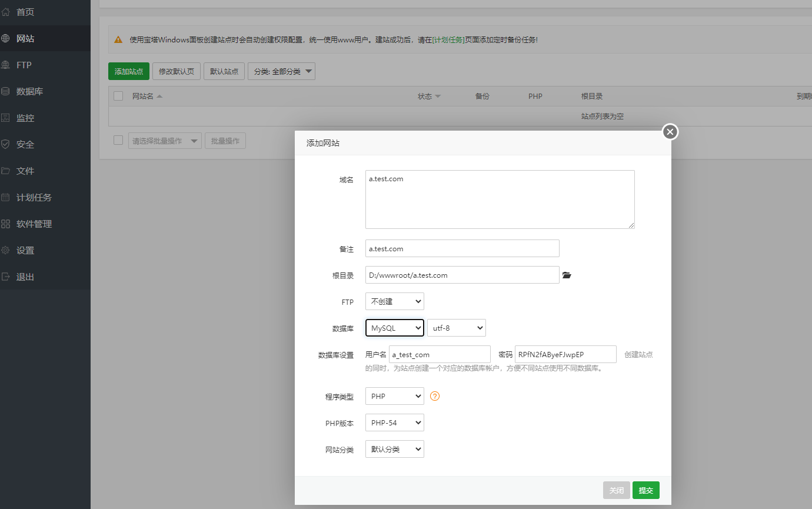Click the yellow warning icon in the notice
812x509 pixels.
point(118,39)
